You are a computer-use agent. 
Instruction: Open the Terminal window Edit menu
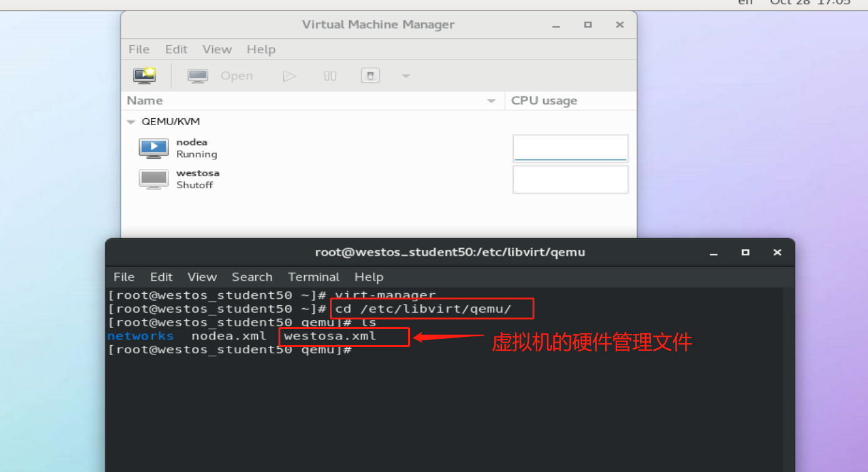click(x=161, y=277)
